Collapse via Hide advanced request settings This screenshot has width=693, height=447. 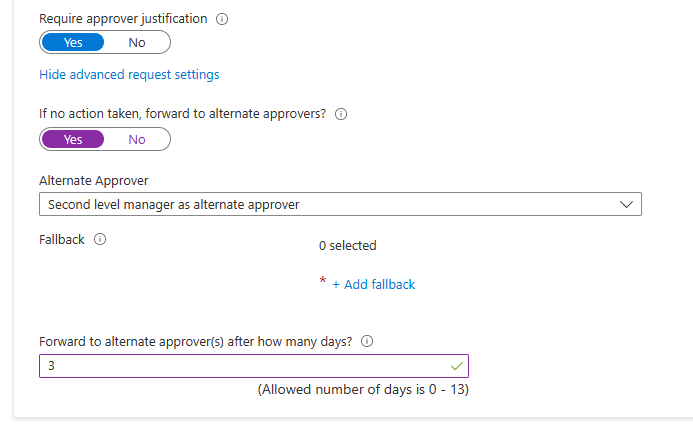pos(129,74)
